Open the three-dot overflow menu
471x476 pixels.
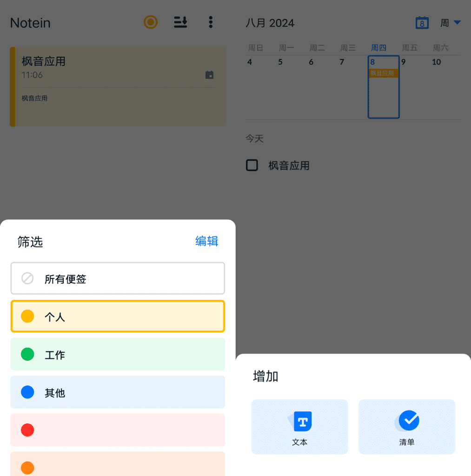point(211,22)
